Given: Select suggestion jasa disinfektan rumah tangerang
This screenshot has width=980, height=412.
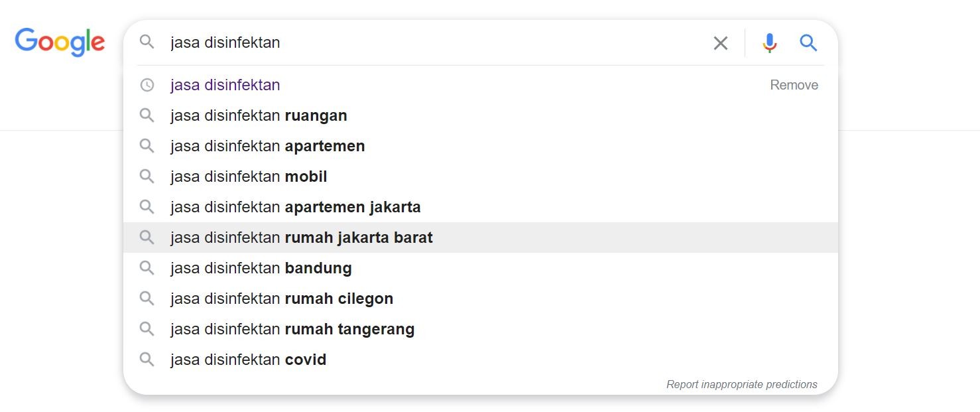Looking at the screenshot, I should (x=293, y=329).
